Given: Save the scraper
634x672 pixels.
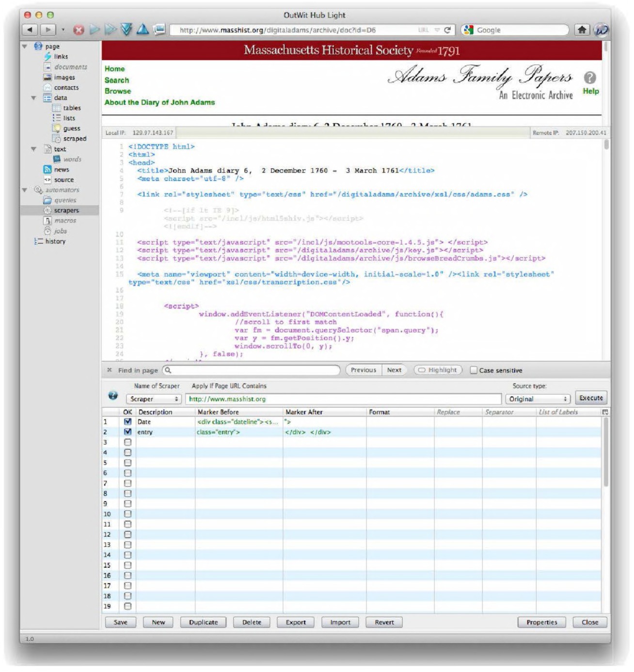Looking at the screenshot, I should pos(120,623).
